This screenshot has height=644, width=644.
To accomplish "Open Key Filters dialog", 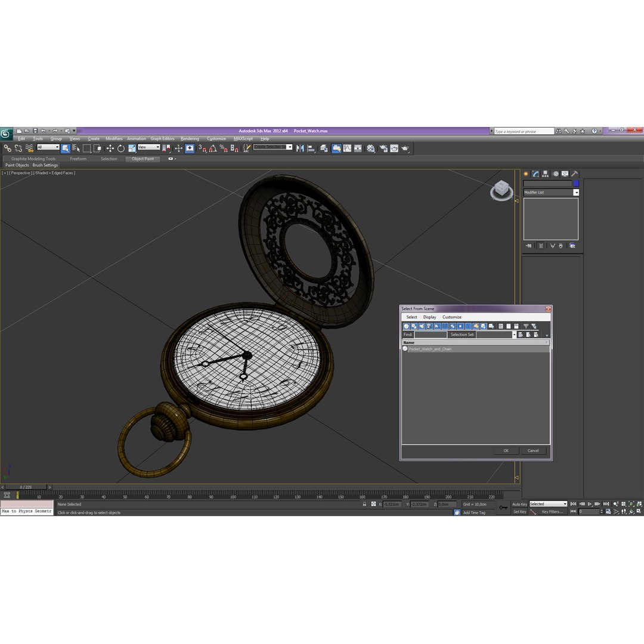I will coord(552,512).
